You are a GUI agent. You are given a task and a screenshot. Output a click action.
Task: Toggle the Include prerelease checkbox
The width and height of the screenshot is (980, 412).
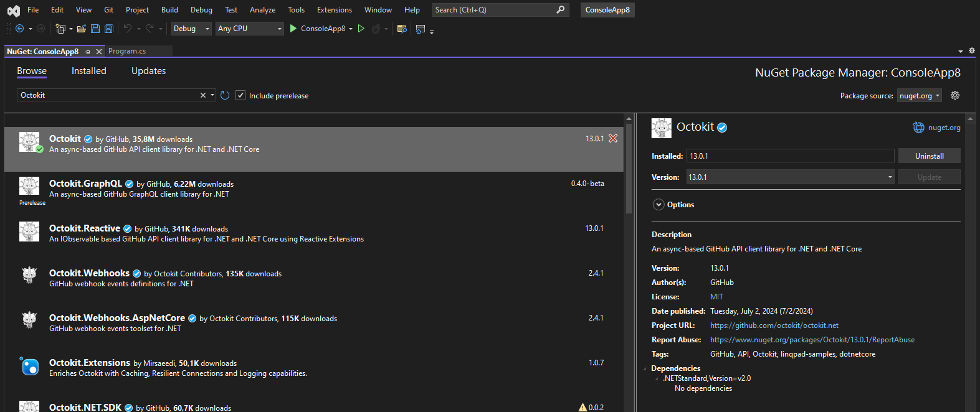click(x=240, y=95)
